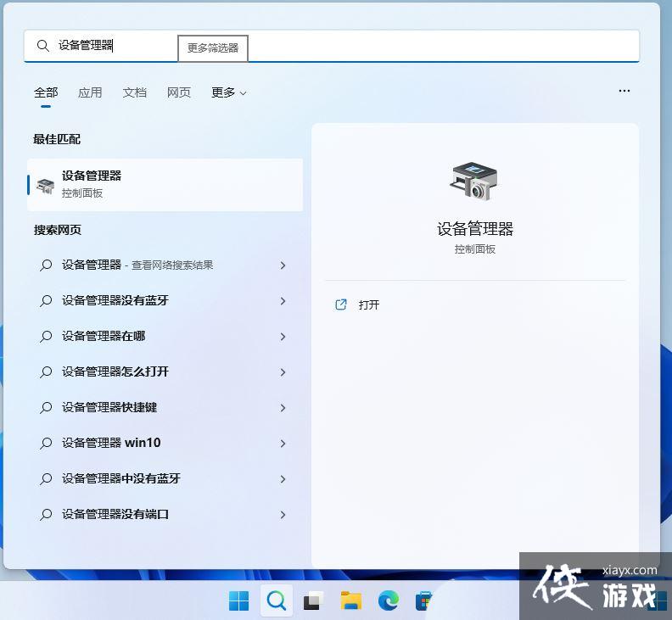Open Task View on the taskbar
Screen dimensions: 672x620
(314, 600)
